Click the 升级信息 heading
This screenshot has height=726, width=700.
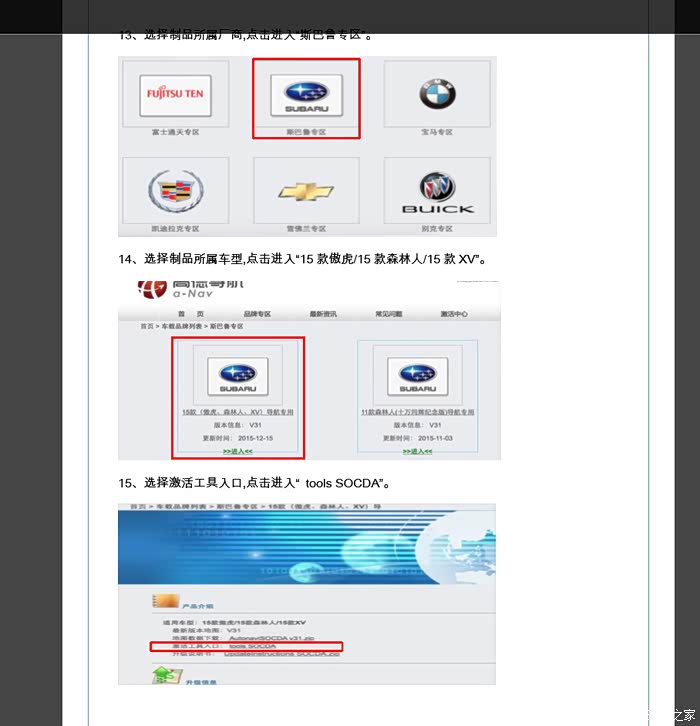pos(201,682)
